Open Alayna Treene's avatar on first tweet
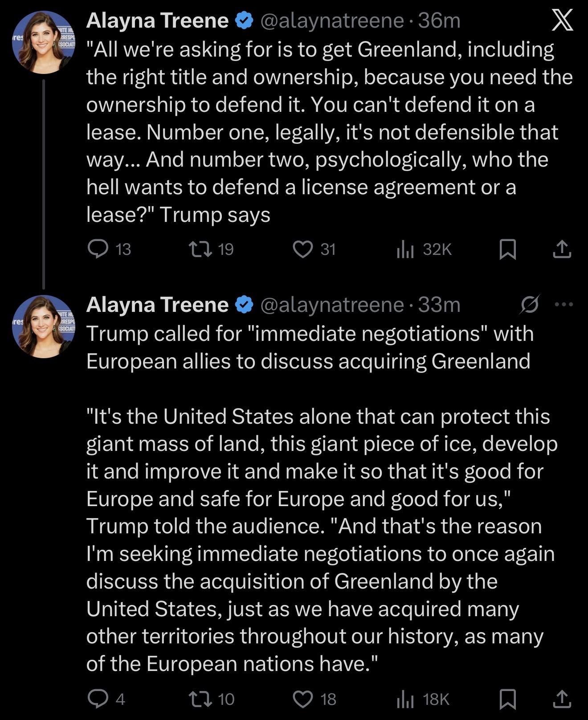 click(x=44, y=42)
